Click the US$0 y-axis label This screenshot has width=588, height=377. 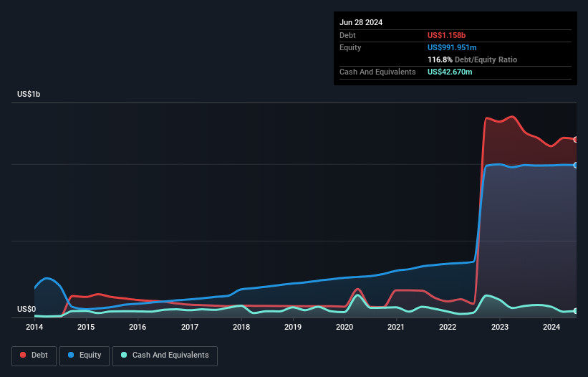tap(26, 309)
